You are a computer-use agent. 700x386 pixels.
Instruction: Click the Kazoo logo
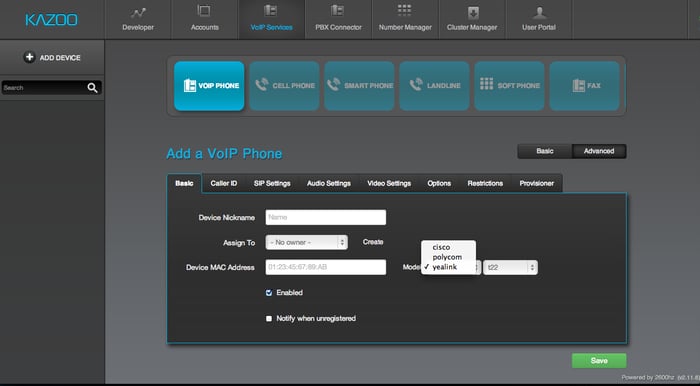click(x=51, y=20)
